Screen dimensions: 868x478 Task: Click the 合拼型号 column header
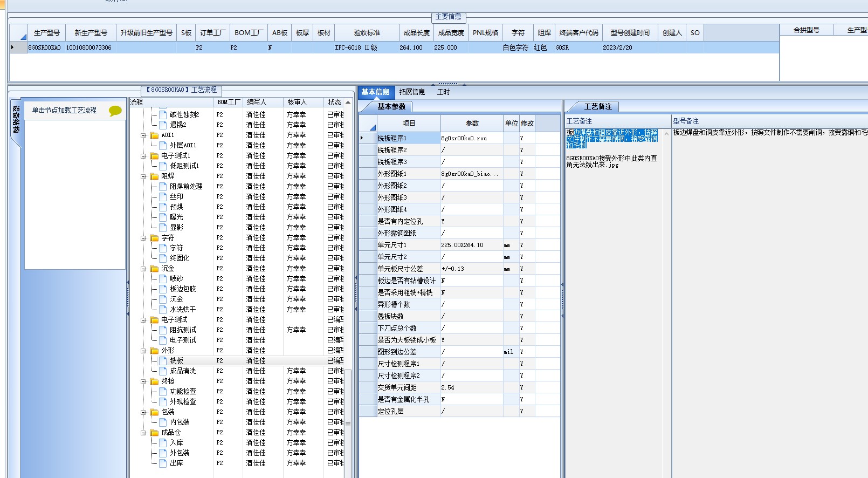coord(806,30)
